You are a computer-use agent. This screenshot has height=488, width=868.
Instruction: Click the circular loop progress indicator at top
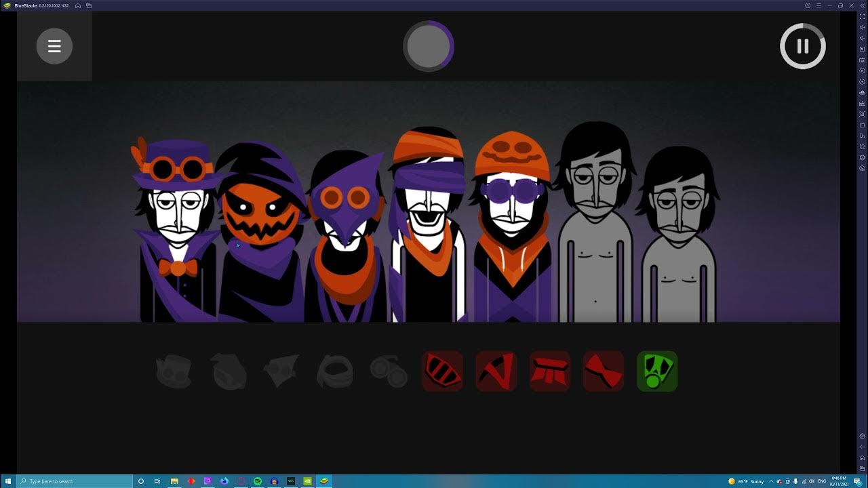pos(429,46)
